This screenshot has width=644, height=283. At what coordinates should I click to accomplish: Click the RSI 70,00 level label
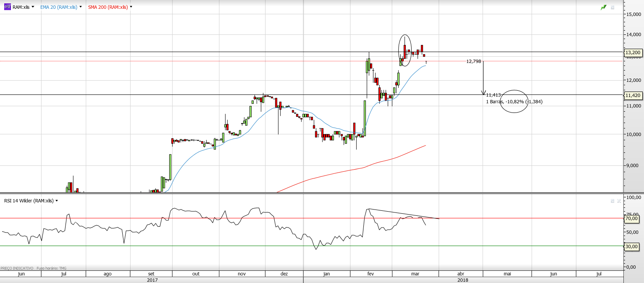[x=632, y=218]
